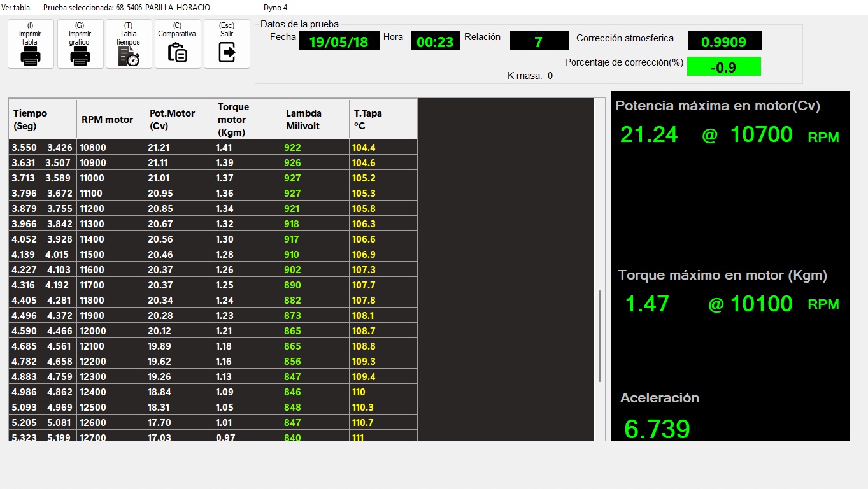Click the Relación field showing 7
Viewport: 868px width, 489px height.
(539, 41)
